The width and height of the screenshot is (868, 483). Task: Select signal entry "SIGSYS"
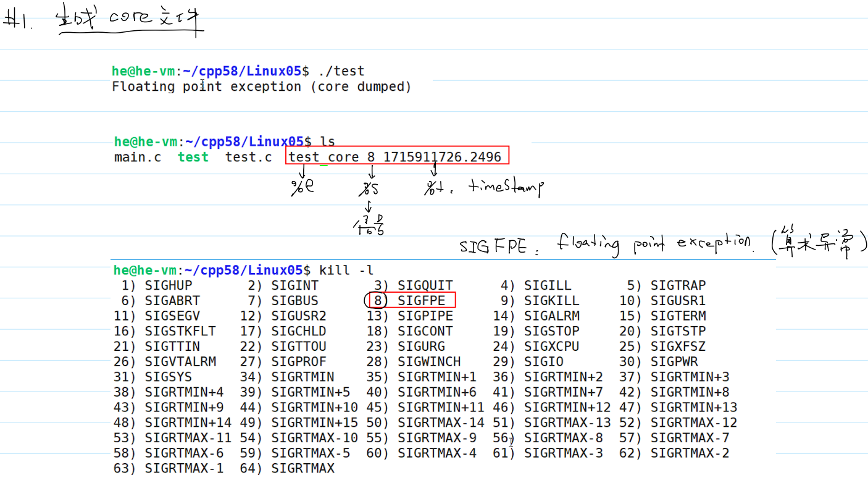[x=169, y=377]
